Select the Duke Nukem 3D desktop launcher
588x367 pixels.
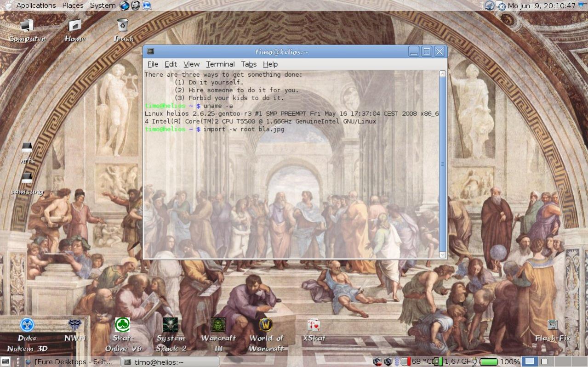(x=27, y=335)
